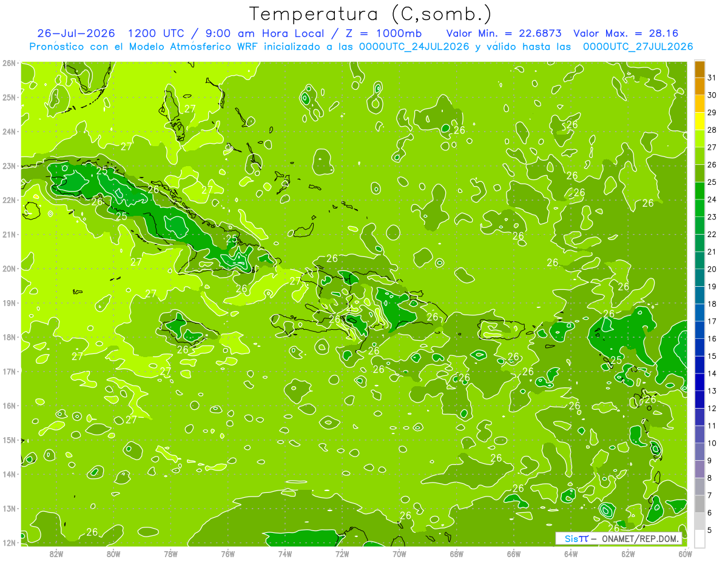Click the "18N" latitude label
This screenshot has width=728, height=562.
[8, 337]
